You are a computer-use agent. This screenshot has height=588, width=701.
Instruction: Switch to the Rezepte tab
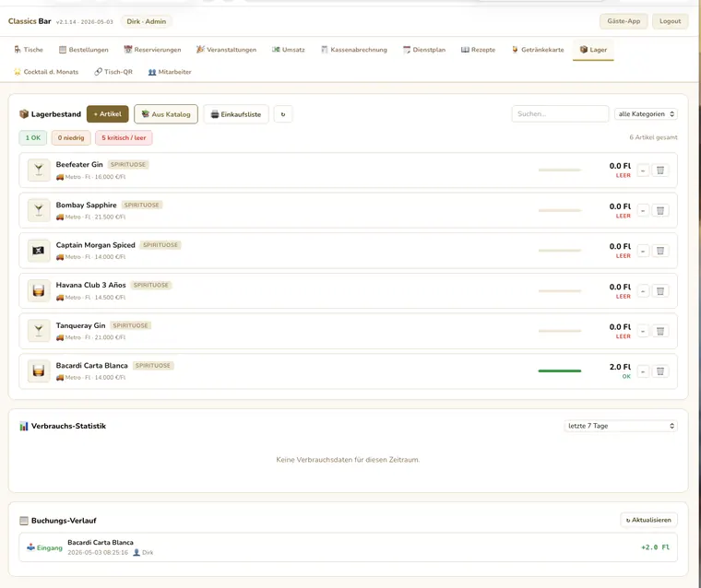pyautogui.click(x=479, y=50)
